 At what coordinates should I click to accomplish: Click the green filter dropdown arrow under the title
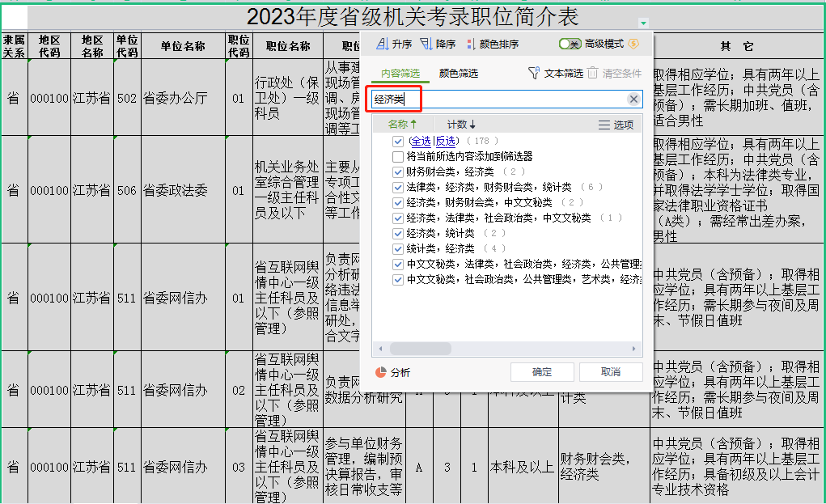tap(643, 23)
